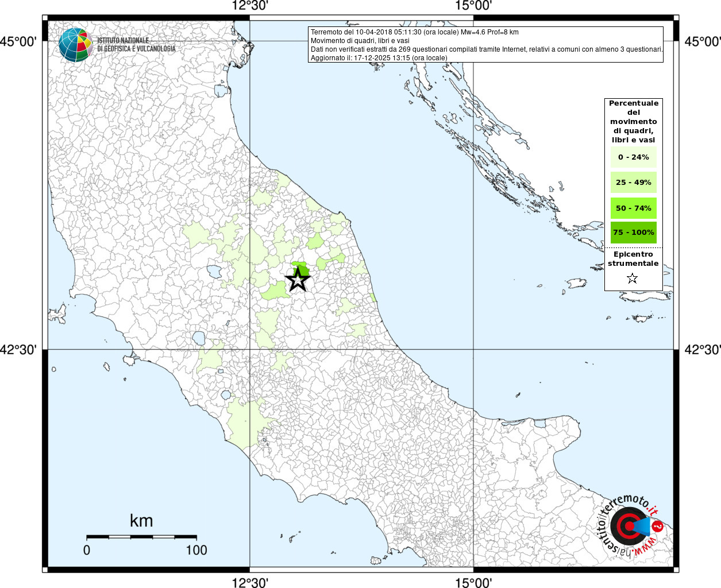Click the haisentitoilterremoto.it target logo
Viewport: 721px width, 588px height.
631,527
